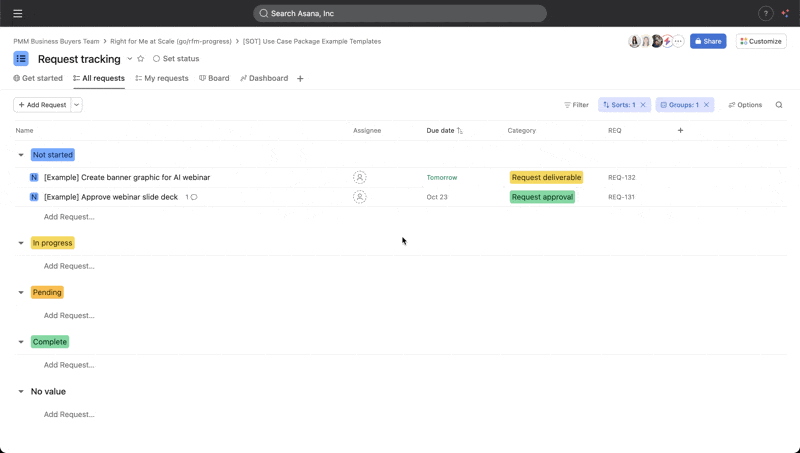Collapse the Not started group
The height and width of the screenshot is (453, 800).
21,155
